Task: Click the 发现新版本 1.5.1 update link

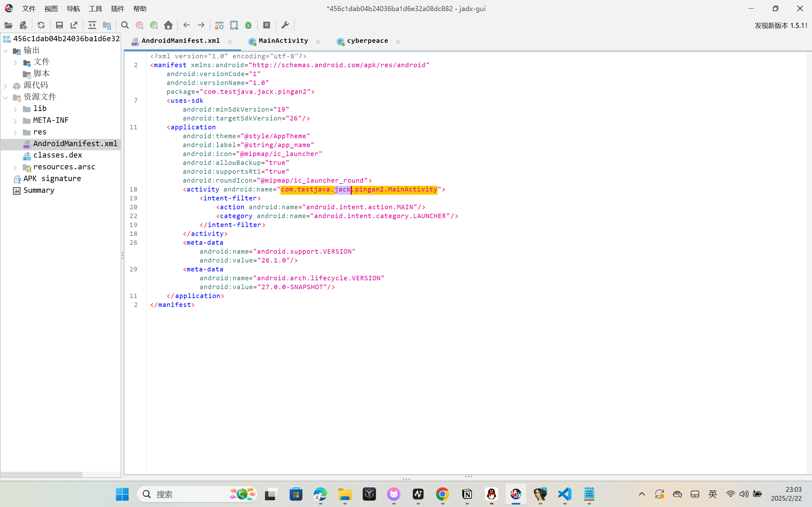Action: [x=781, y=25]
